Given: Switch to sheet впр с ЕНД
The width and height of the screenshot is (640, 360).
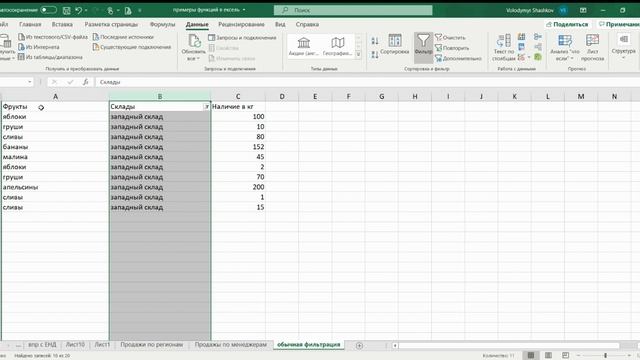Looking at the screenshot, I should 42,345.
